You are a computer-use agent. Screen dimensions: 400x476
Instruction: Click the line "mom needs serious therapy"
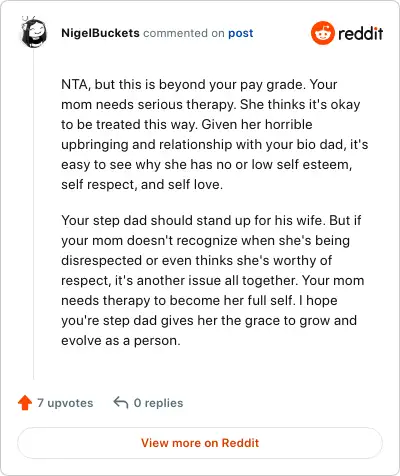[211, 104]
